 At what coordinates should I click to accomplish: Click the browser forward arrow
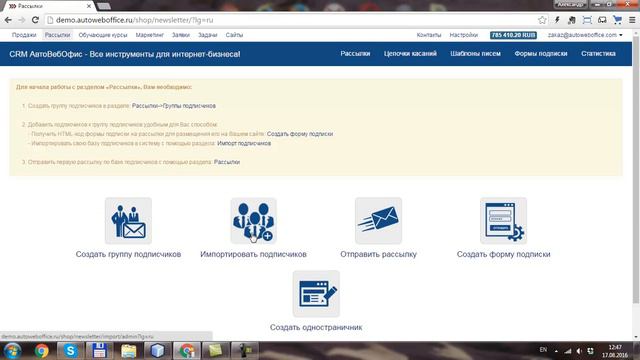pos(22,20)
